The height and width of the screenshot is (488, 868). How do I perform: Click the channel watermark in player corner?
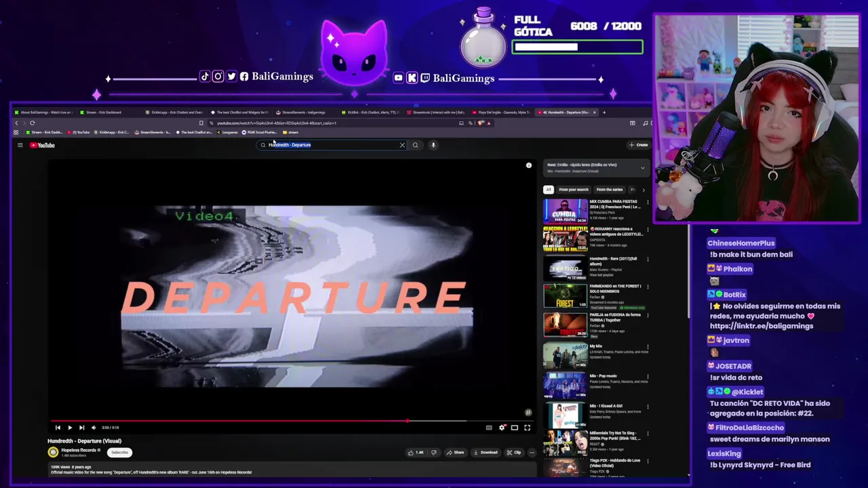pos(528,412)
